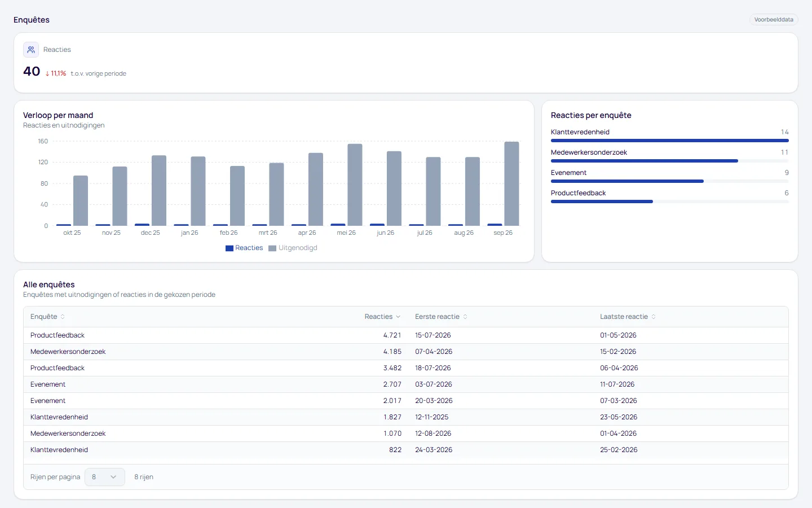812x508 pixels.
Task: Click the Voorbeelddata badge
Action: coord(774,20)
